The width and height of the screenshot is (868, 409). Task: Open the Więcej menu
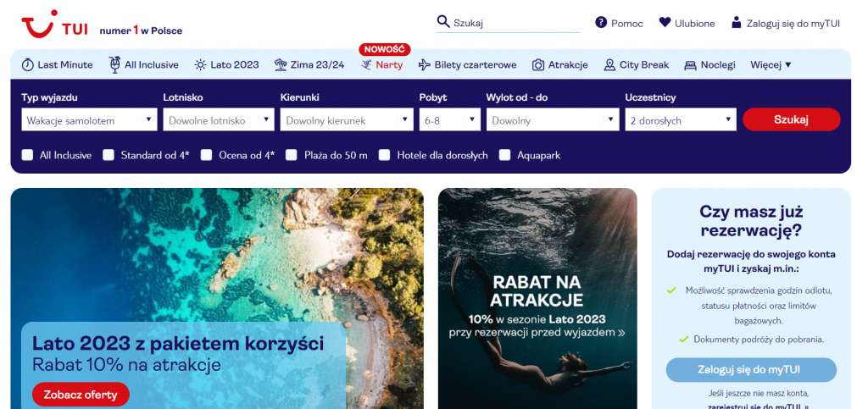[x=771, y=64]
